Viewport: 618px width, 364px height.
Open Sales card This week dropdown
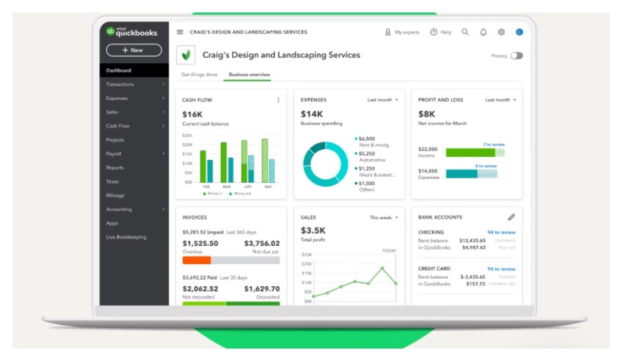(x=384, y=218)
